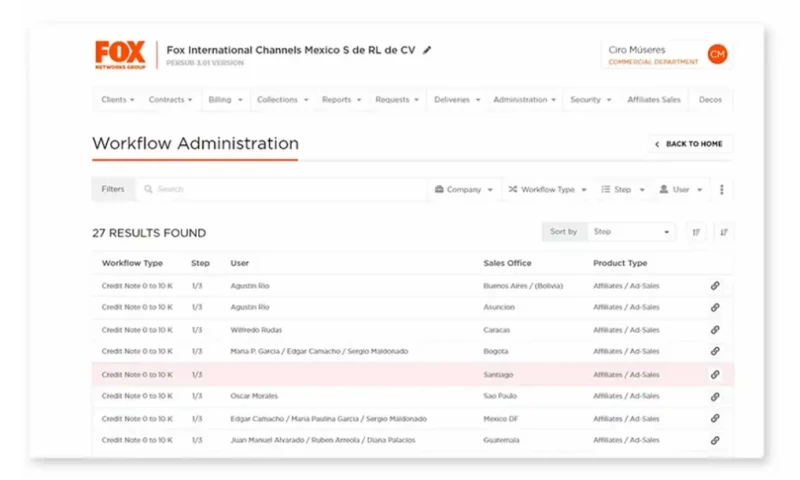Open the Administration menu
This screenshot has height=480, width=800.
click(x=526, y=100)
